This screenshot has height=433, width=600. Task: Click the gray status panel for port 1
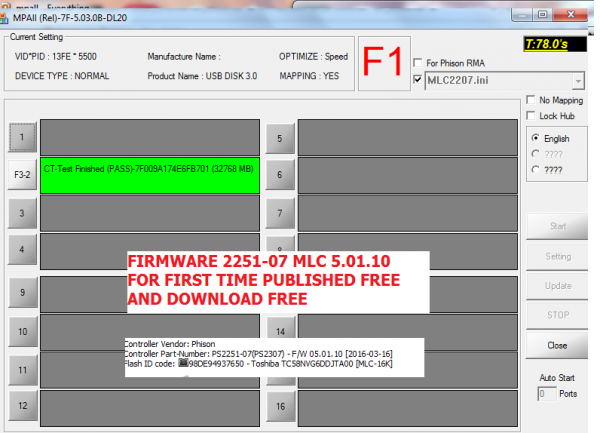pos(150,137)
